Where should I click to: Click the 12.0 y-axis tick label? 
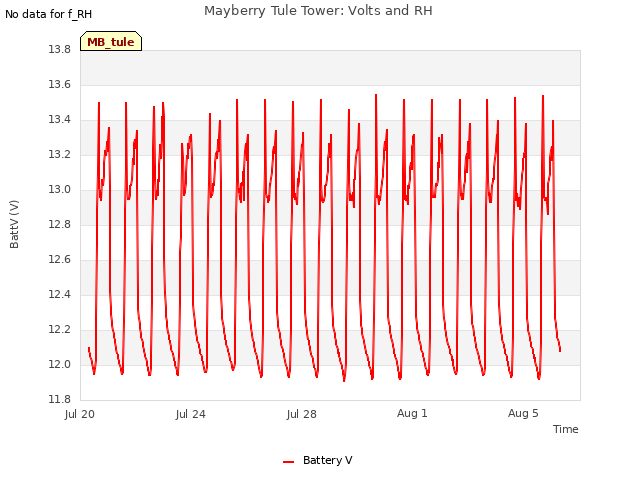coord(60,364)
